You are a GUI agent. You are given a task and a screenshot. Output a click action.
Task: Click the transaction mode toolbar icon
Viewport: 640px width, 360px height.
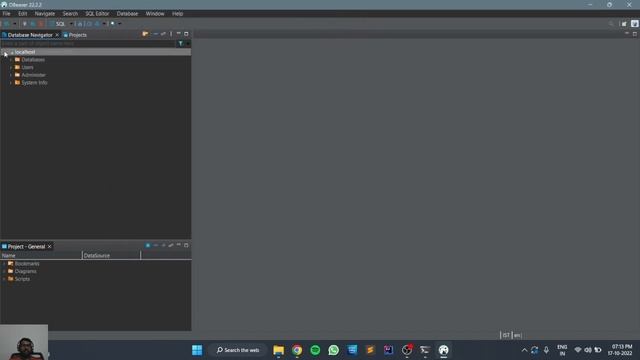[x=97, y=24]
